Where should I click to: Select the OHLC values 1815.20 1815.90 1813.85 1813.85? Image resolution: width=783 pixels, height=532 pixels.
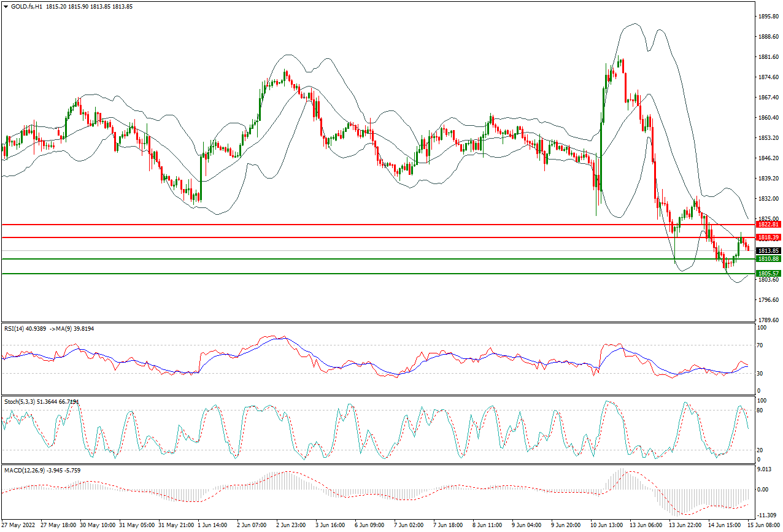(x=89, y=6)
